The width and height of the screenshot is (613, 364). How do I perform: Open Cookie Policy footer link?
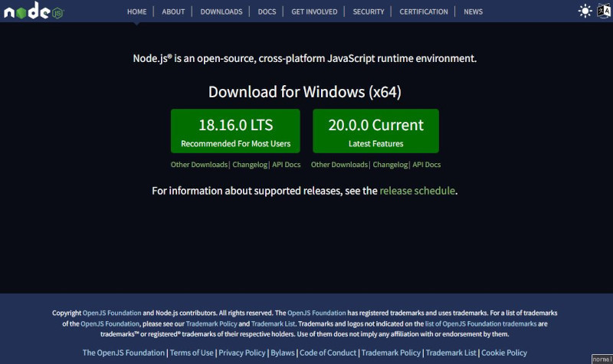coord(504,353)
